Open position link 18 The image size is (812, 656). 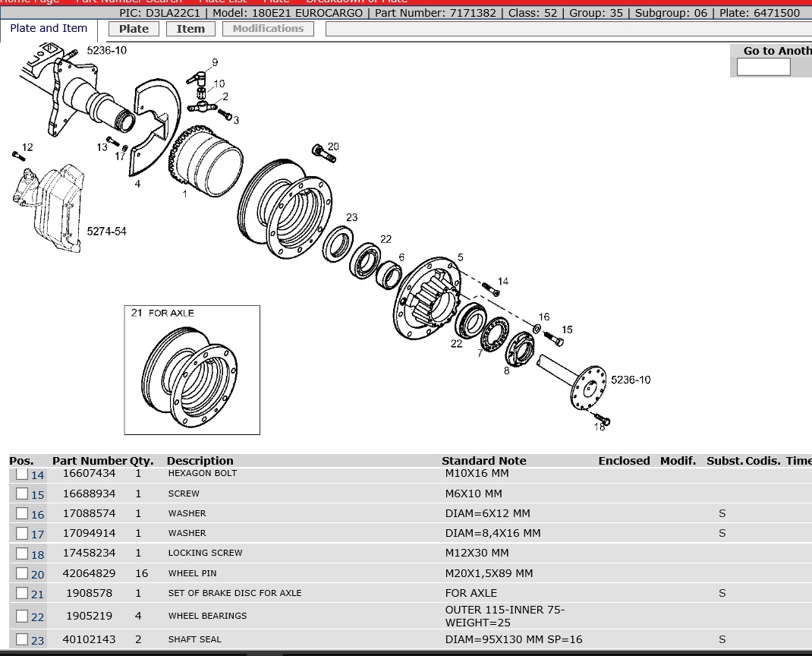(38, 554)
